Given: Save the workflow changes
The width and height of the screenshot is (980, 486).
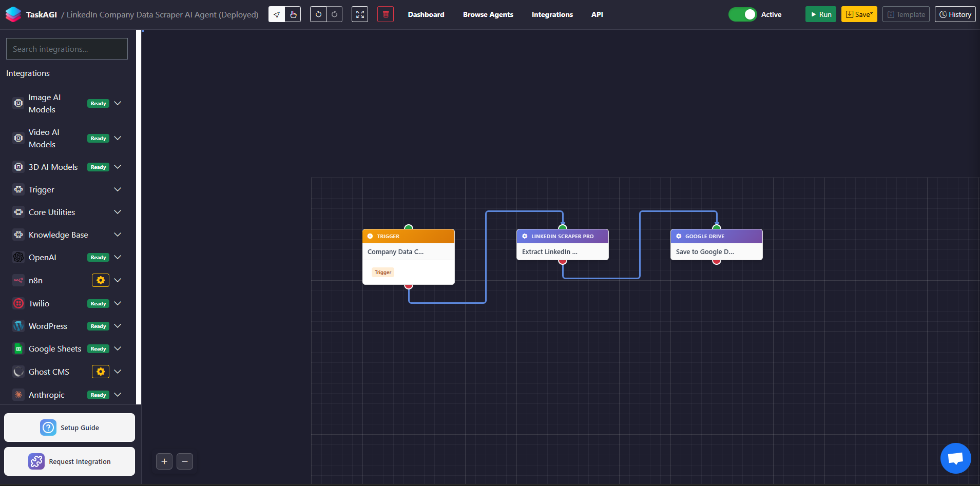Looking at the screenshot, I should point(859,14).
